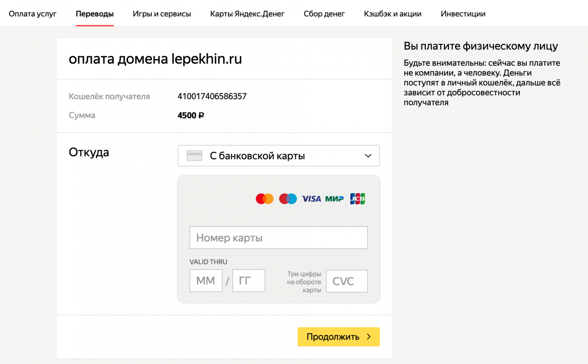
Task: Select the Сбор денег tab
Action: 324,14
